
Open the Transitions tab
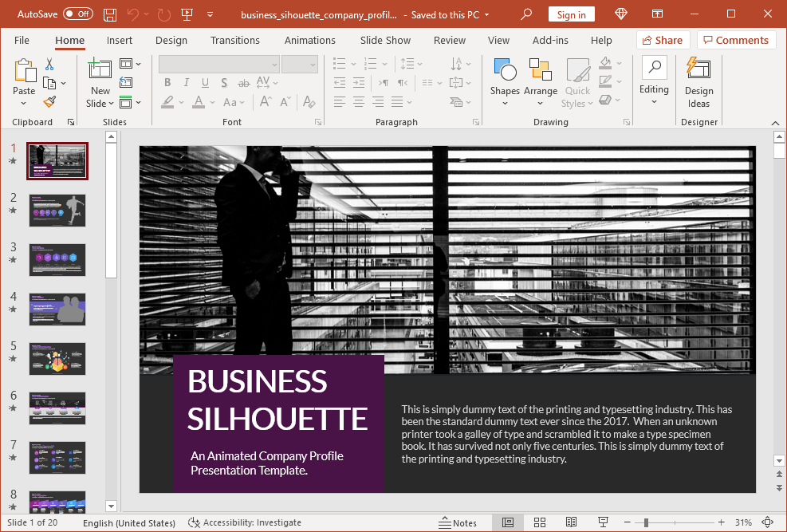coord(234,40)
